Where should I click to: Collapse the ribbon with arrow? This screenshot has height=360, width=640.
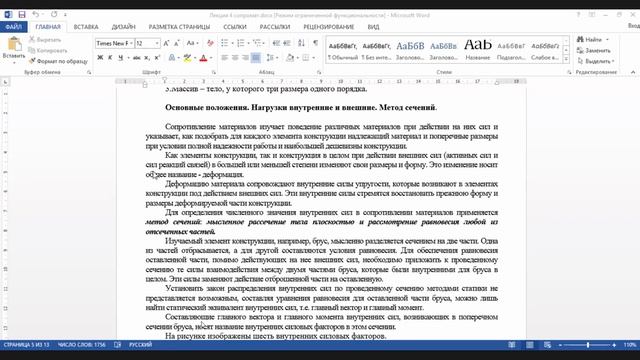click(633, 72)
